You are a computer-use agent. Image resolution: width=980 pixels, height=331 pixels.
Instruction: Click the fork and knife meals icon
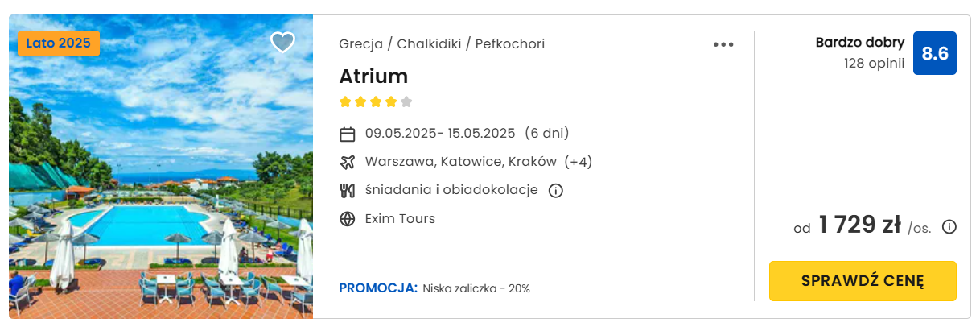348,191
